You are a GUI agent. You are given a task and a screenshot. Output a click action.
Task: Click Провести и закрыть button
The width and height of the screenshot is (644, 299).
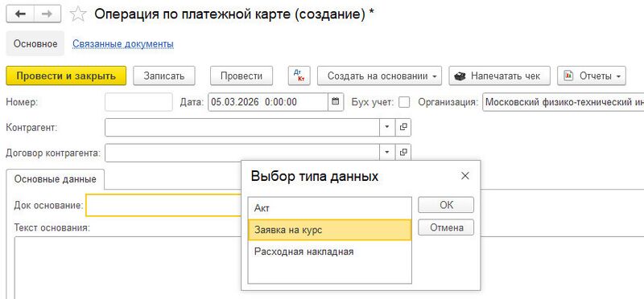[x=66, y=76]
